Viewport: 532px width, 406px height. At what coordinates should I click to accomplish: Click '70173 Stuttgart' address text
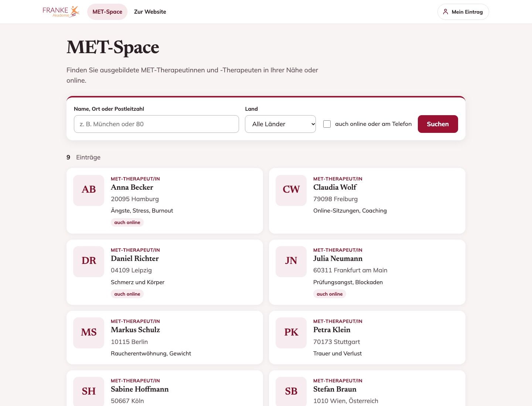tap(337, 342)
